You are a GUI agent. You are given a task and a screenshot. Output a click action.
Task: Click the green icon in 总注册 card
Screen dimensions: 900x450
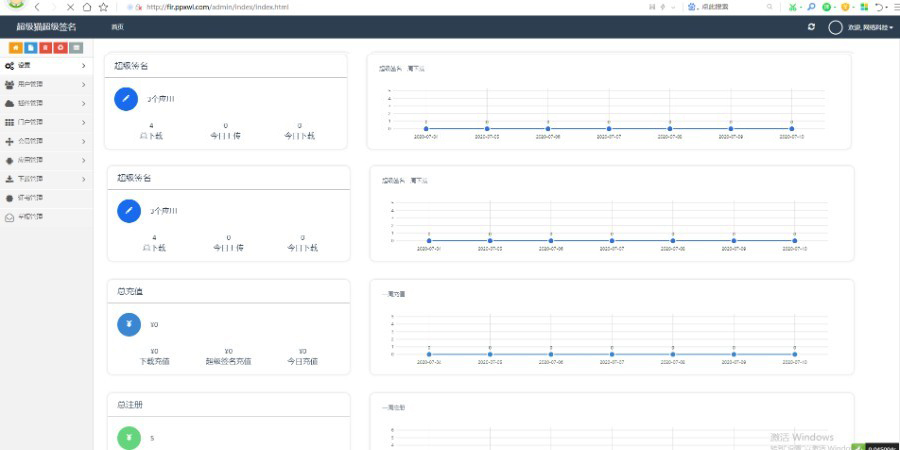[129, 438]
